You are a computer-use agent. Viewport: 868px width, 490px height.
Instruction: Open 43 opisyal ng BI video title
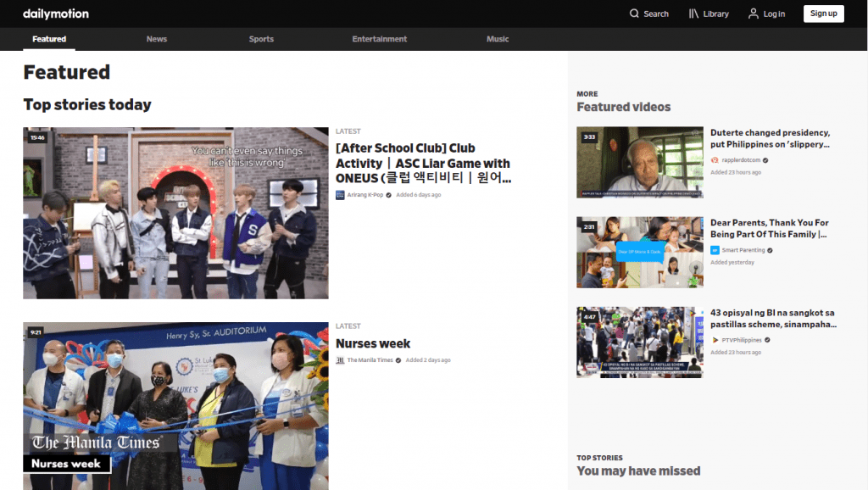(x=773, y=319)
